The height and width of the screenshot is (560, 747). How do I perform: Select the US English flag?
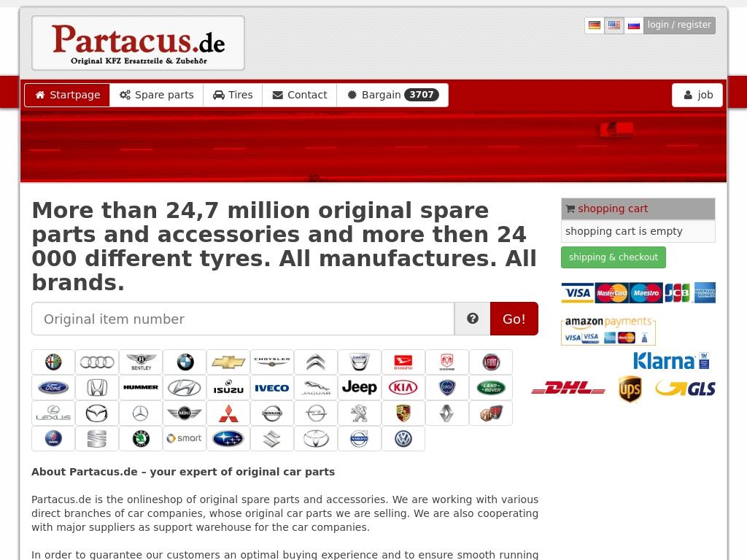pos(614,26)
